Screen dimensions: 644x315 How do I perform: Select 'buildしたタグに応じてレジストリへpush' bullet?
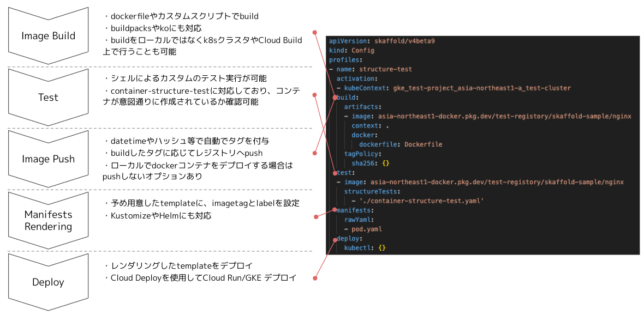pos(183,153)
